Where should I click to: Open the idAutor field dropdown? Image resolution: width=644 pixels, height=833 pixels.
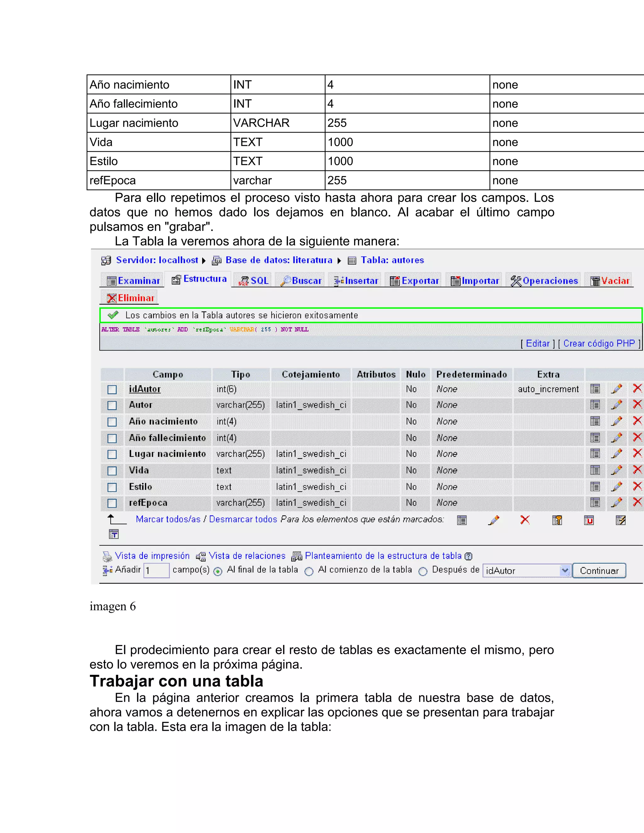point(526,571)
